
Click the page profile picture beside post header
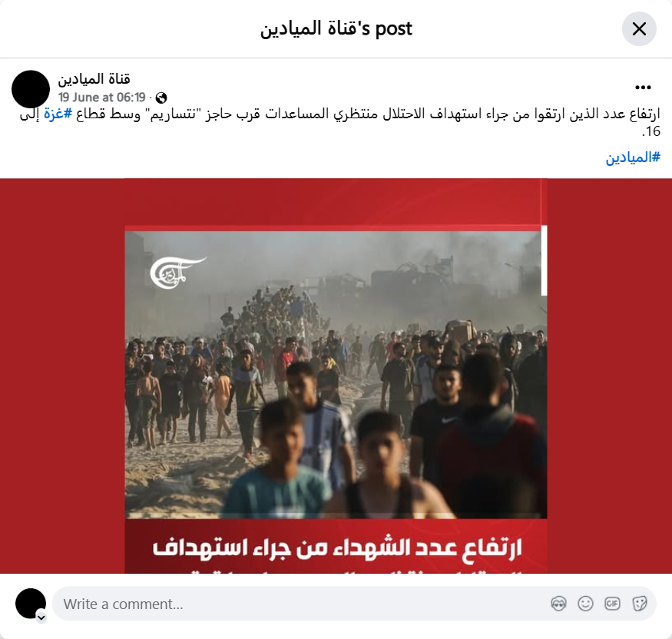click(x=31, y=89)
